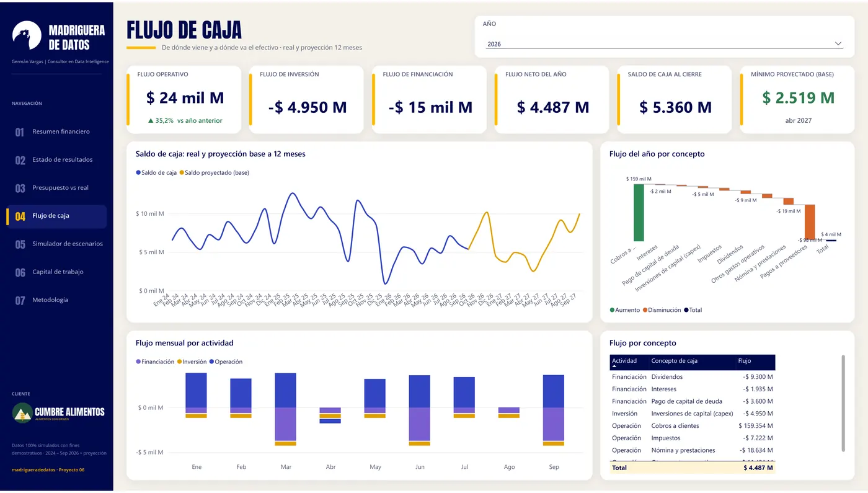Click the Flujo de Financiación KPI card

point(429,100)
